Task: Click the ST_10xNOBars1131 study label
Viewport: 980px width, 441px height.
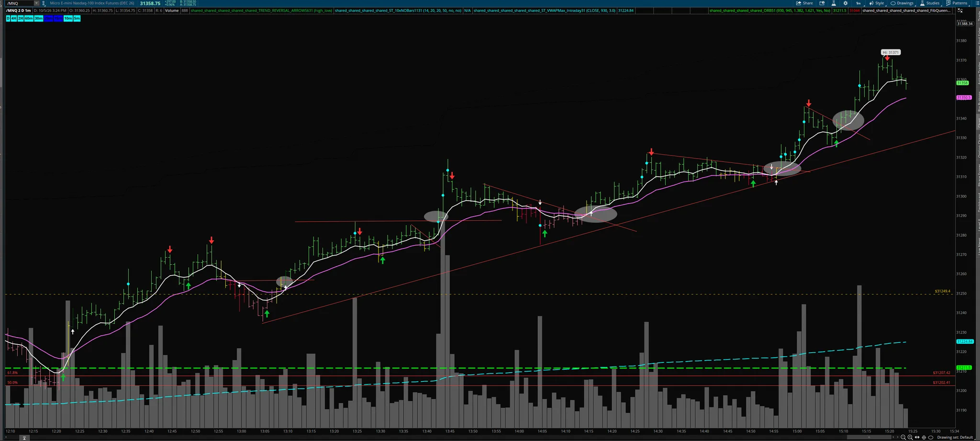Action: (x=399, y=11)
